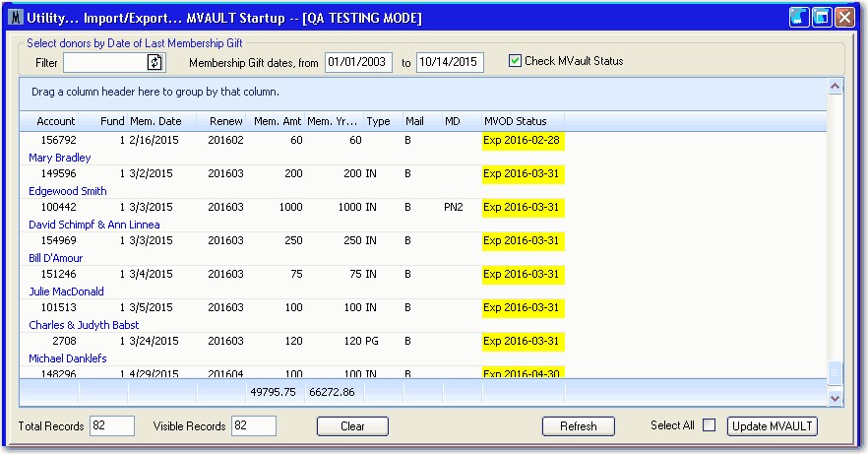This screenshot has height=454, width=868.
Task: Click membership date 3/5/2015
Action: pyautogui.click(x=152, y=307)
